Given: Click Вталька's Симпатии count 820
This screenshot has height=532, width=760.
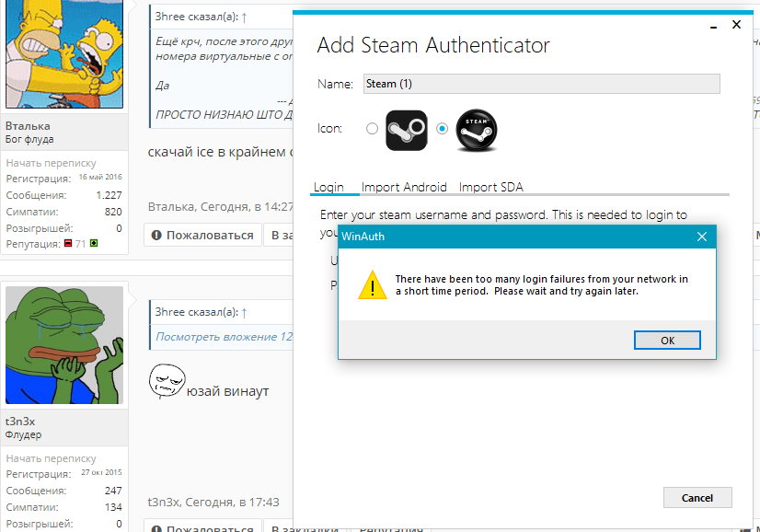Looking at the screenshot, I should coord(113,212).
